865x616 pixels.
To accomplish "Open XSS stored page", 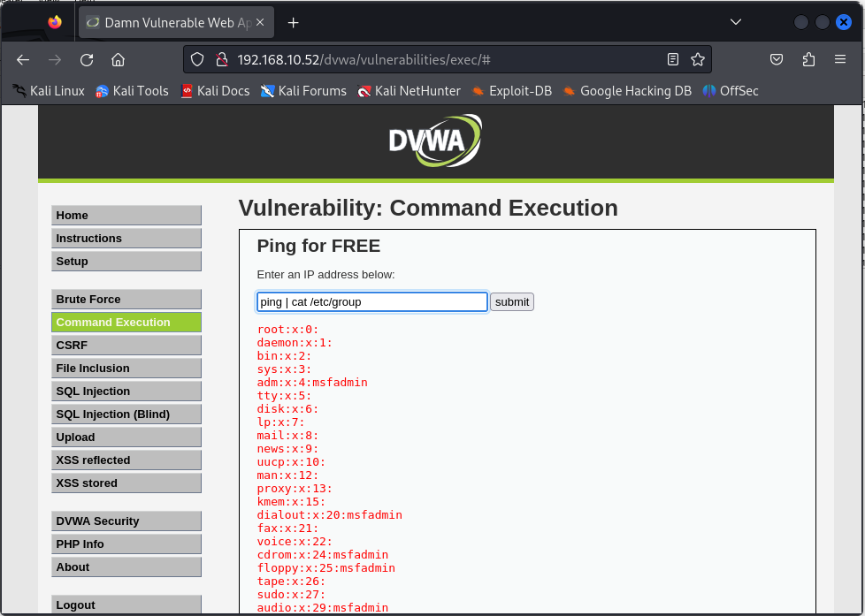I will coord(126,483).
